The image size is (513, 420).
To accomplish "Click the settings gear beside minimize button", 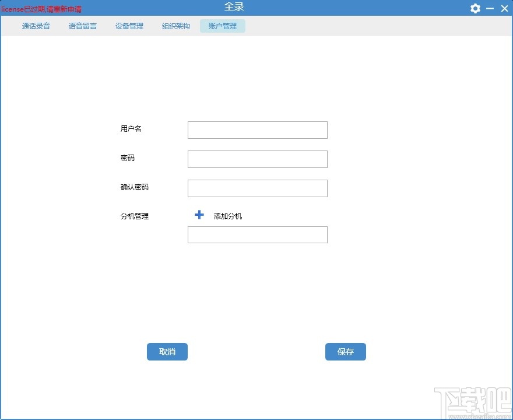I will (475, 8).
